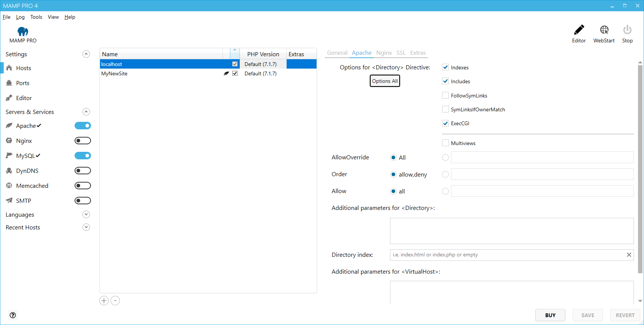Click the REVERT button
The image size is (644, 325).
click(x=625, y=315)
